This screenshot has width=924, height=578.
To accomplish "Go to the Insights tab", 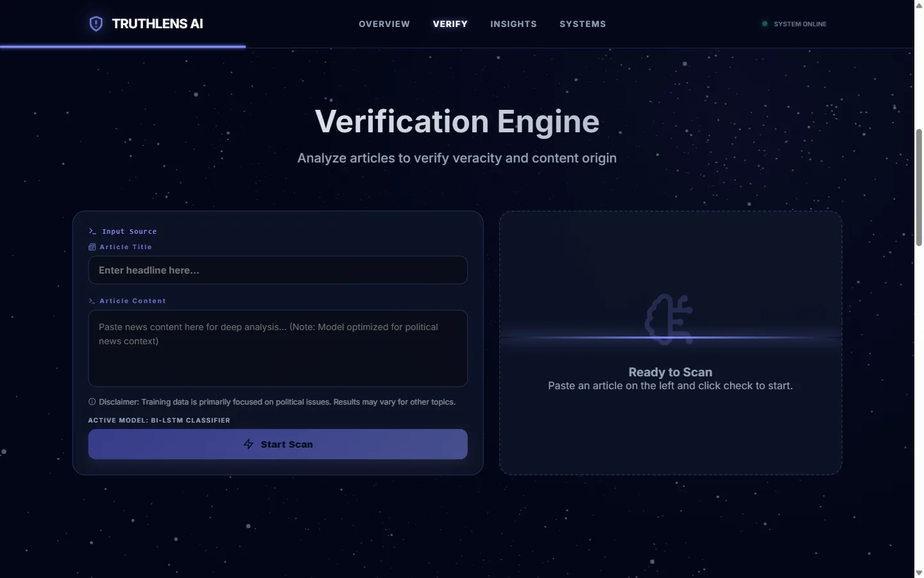I will [513, 24].
